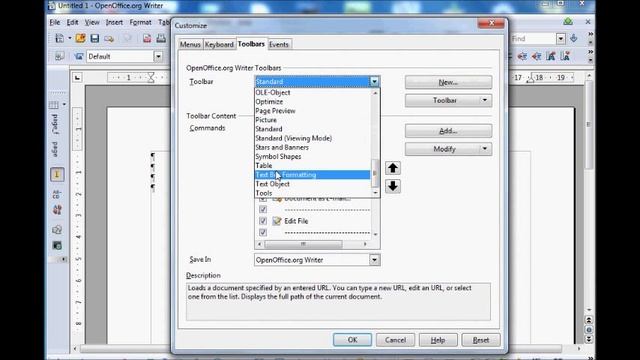Move command up with the up arrow button
Image resolution: width=640 pixels, height=360 pixels.
[393, 168]
